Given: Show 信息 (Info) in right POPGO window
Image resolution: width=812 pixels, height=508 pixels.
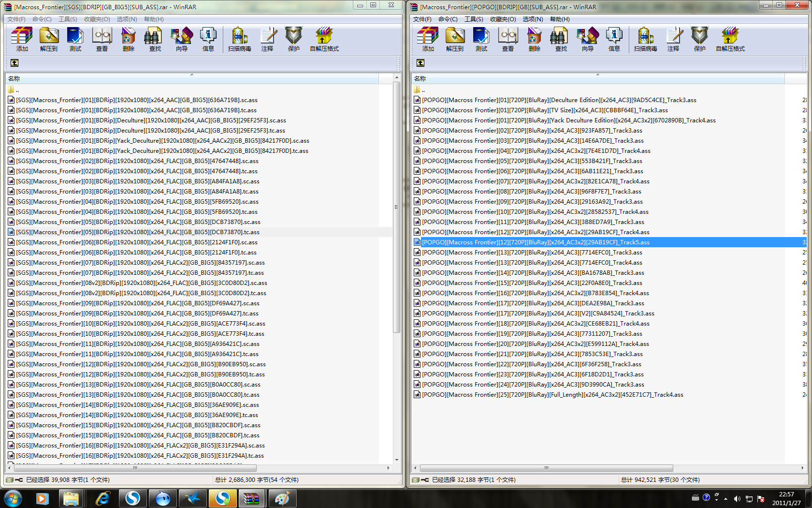Looking at the screenshot, I should click(614, 39).
